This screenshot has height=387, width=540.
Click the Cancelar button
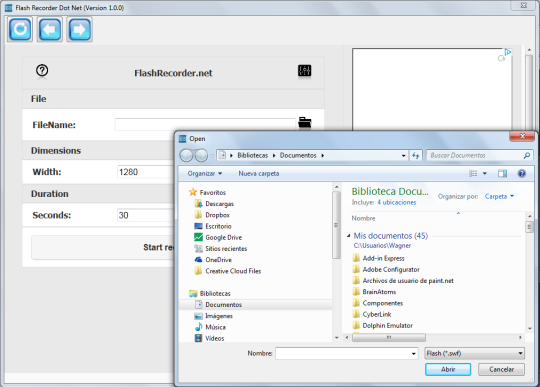501,369
